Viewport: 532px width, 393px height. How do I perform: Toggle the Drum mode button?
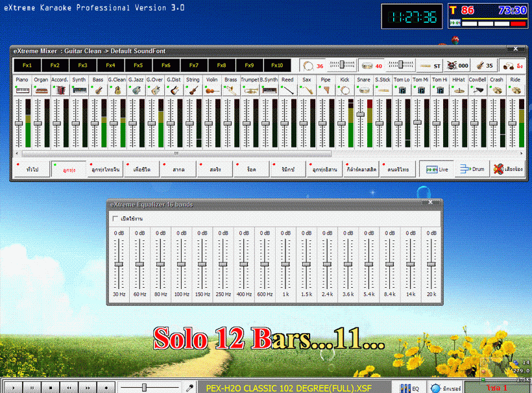472,169
